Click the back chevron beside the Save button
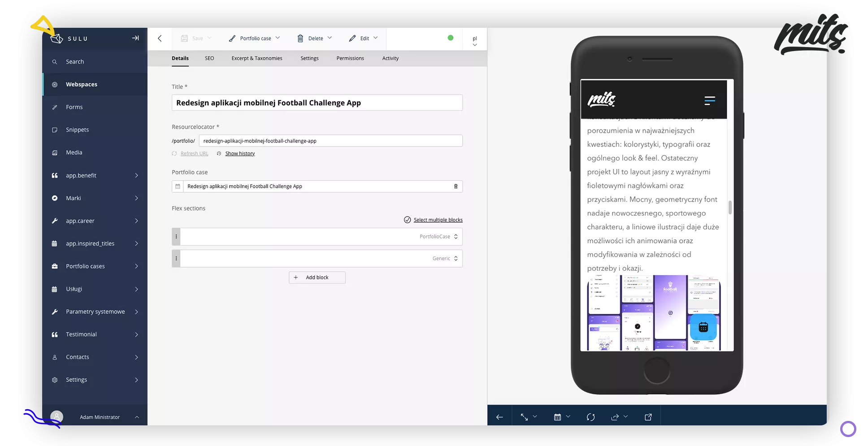The image size is (868, 446). pyautogui.click(x=160, y=39)
